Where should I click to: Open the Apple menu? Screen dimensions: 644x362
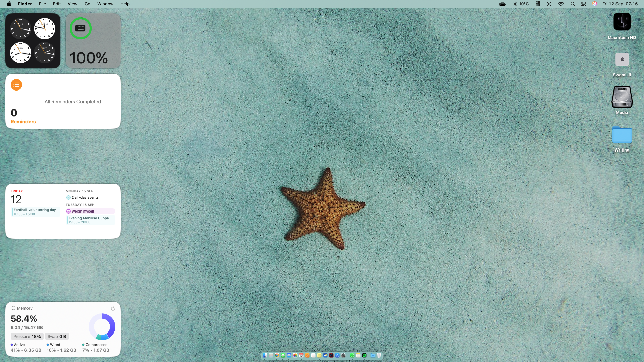click(9, 4)
